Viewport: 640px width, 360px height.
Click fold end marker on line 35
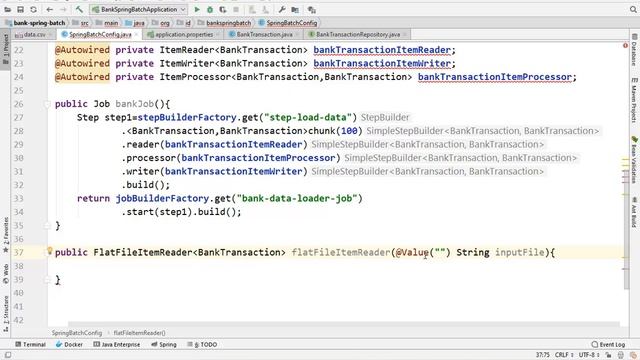click(47, 225)
